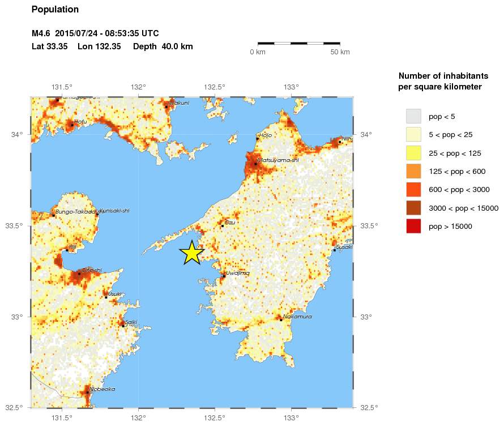
Task: Click the yellow '25 < pop < 125' swatch
Action: pyautogui.click(x=413, y=153)
